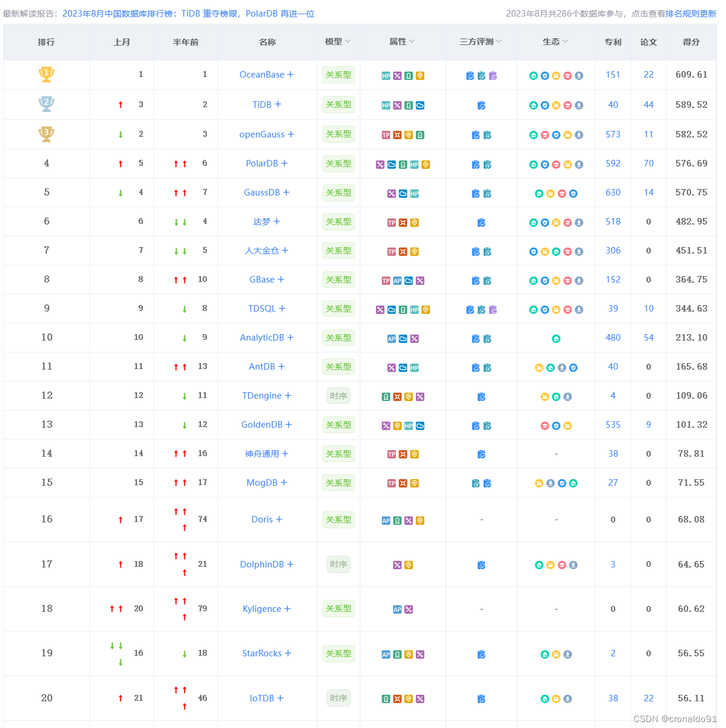Expand the plus sign next to openGauss

(x=291, y=134)
